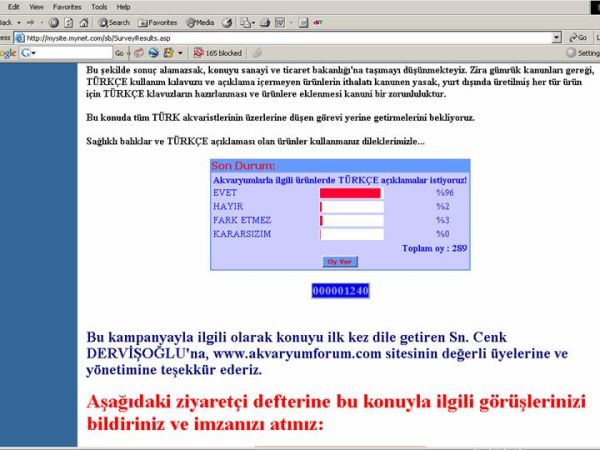Viewport: 600px width, 450px height.
Task: Click the 165 blocked popup blocker button
Action: (x=217, y=53)
